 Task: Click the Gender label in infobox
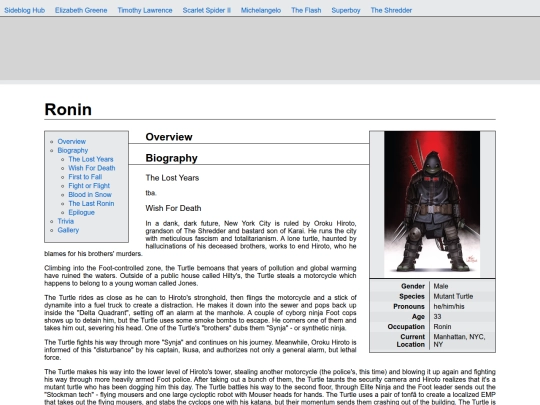(413, 286)
